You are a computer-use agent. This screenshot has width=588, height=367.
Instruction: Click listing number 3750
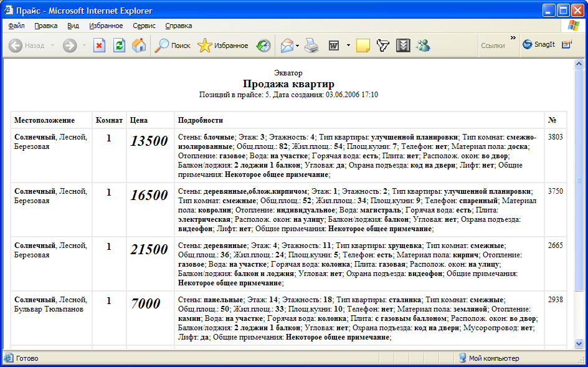(x=556, y=191)
